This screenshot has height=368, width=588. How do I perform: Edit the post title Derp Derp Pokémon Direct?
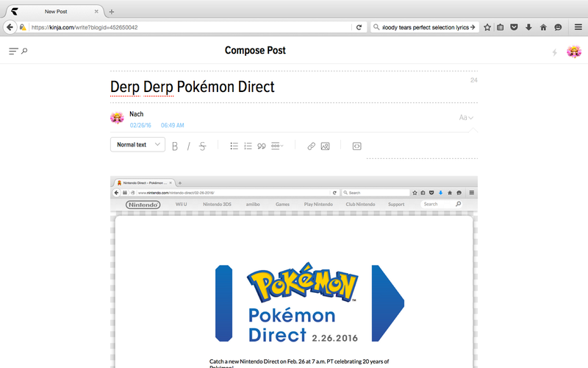193,87
